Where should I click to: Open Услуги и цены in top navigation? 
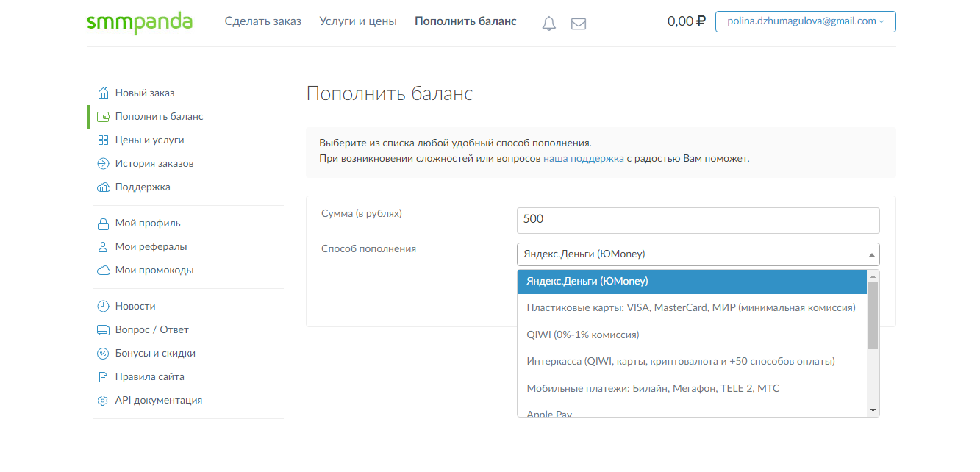[x=358, y=21]
